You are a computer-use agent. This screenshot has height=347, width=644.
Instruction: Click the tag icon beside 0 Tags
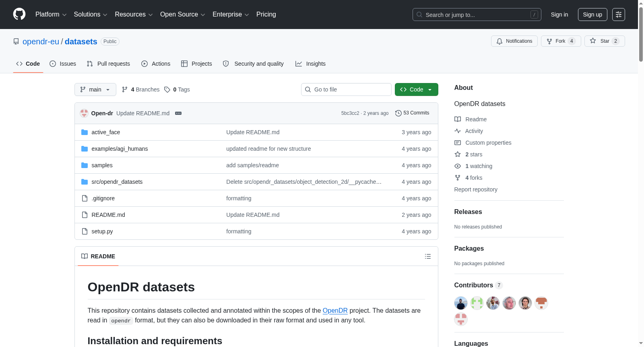click(167, 89)
